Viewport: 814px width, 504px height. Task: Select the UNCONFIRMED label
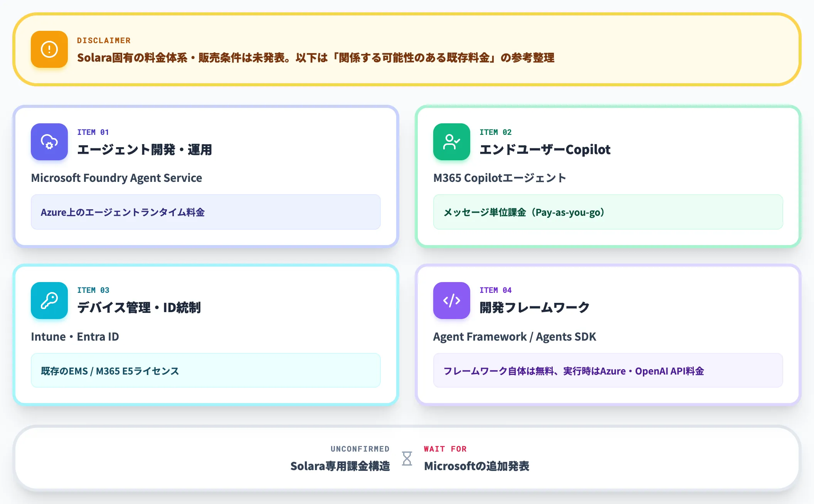360,449
